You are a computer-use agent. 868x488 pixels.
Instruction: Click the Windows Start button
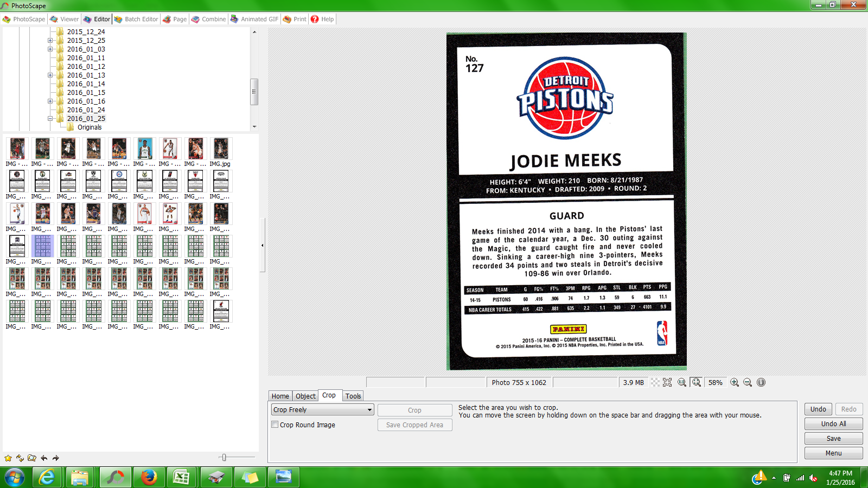(15, 477)
